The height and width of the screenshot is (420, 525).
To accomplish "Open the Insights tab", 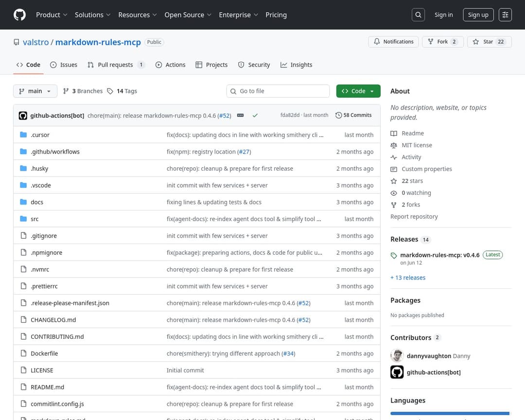I will point(296,65).
